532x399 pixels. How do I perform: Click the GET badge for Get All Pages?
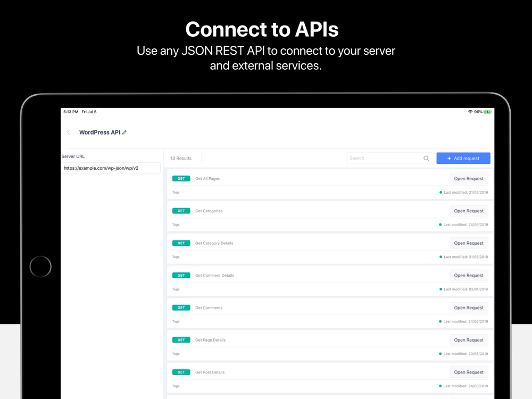181,178
